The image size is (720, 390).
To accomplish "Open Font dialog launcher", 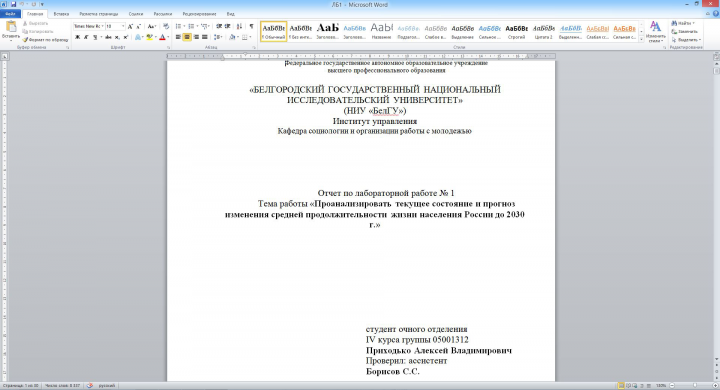I will (x=168, y=47).
